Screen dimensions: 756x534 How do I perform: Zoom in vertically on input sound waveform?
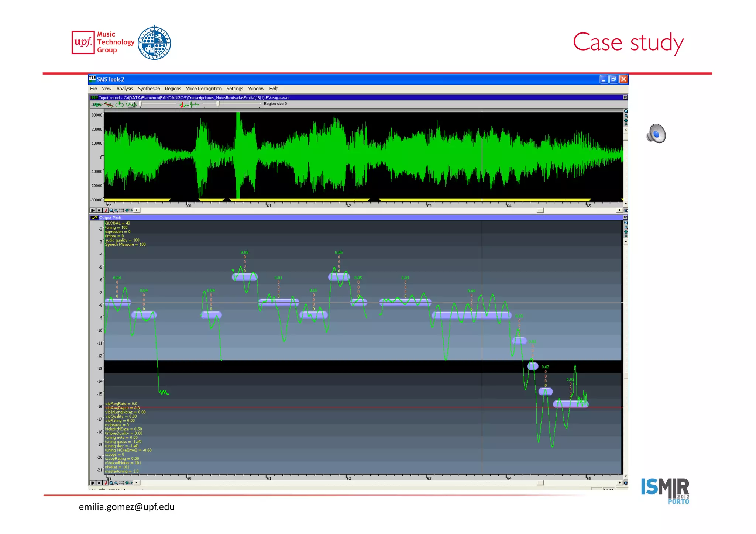(626, 111)
